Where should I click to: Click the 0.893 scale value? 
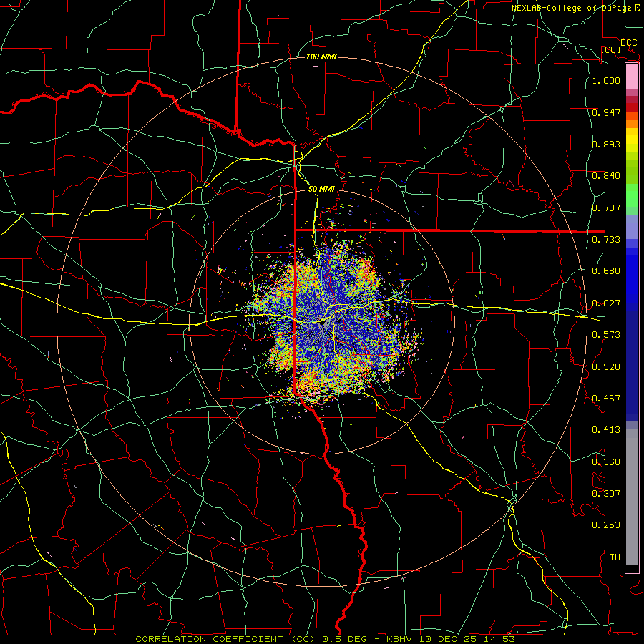click(x=606, y=144)
